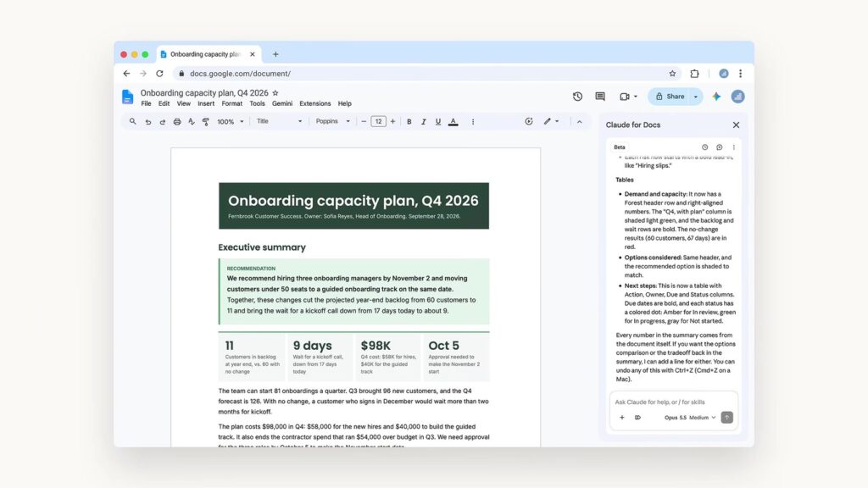Go back in the browser
The width and height of the screenshot is (868, 488).
coord(127,74)
